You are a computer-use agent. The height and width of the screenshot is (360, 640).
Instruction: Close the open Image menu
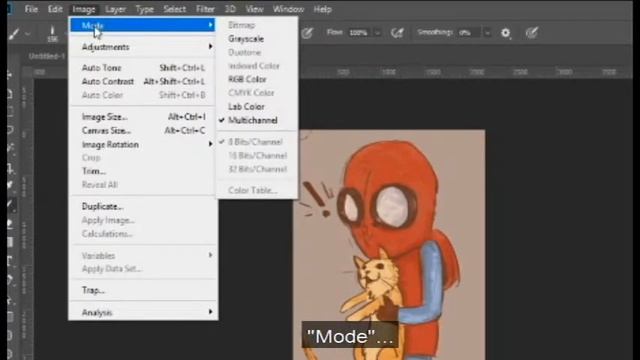click(84, 9)
